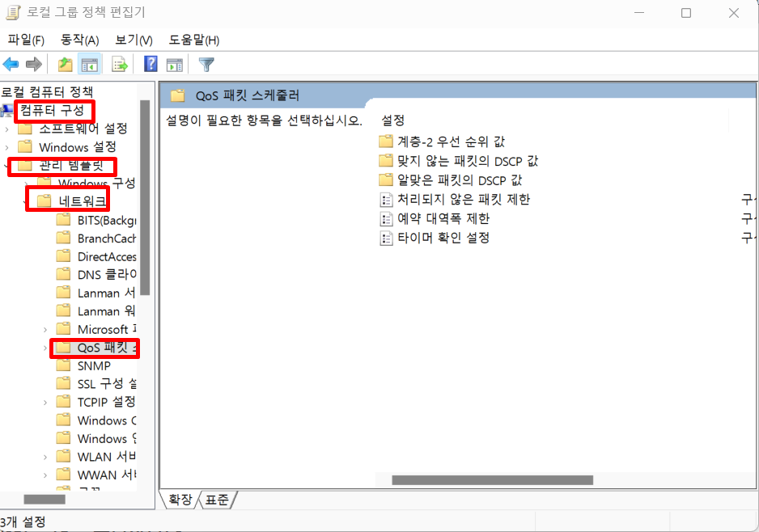The height and width of the screenshot is (532, 759).
Task: Select the first Lanman tree folder
Action: click(106, 293)
